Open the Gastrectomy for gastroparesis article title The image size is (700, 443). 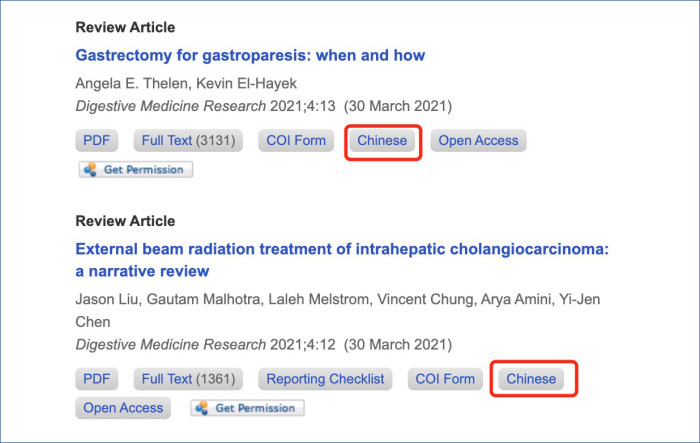250,55
